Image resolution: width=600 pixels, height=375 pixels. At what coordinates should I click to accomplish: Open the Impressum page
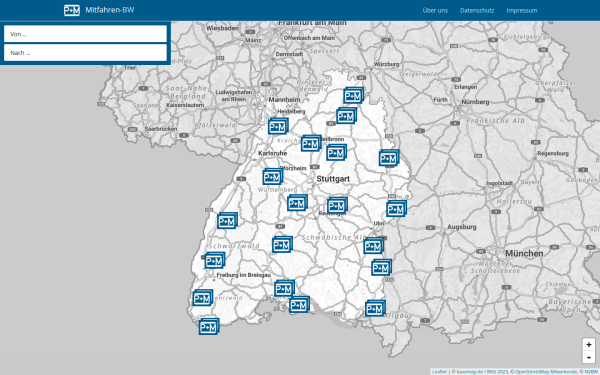(522, 10)
